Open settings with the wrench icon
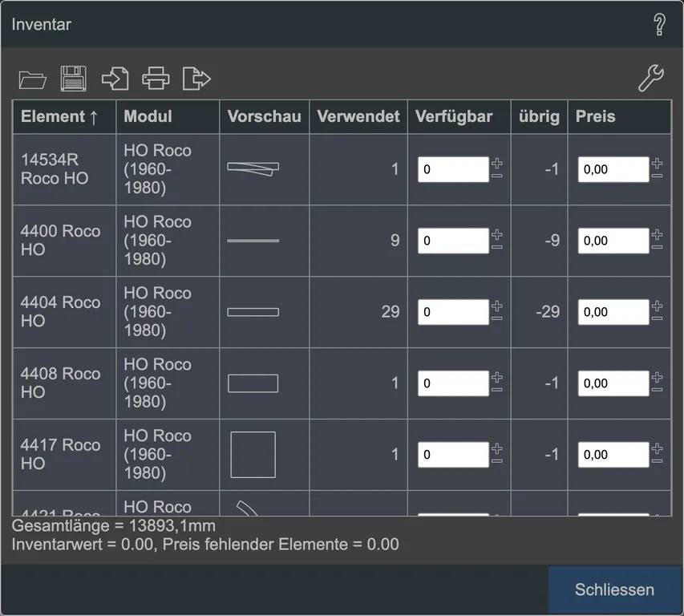This screenshot has width=684, height=616. click(x=651, y=78)
